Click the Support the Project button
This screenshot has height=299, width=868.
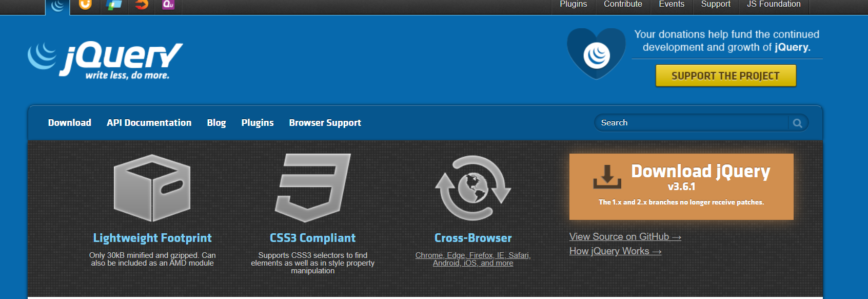726,76
